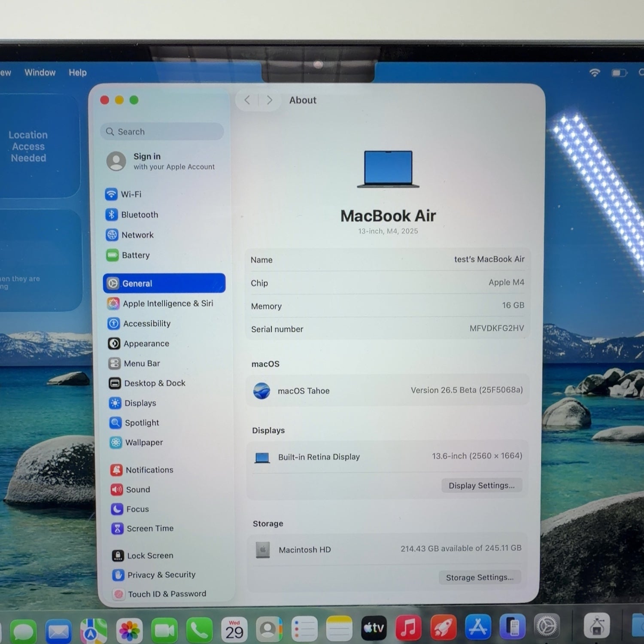Image resolution: width=644 pixels, height=644 pixels.
Task: Open Music from the Dock
Action: (409, 628)
